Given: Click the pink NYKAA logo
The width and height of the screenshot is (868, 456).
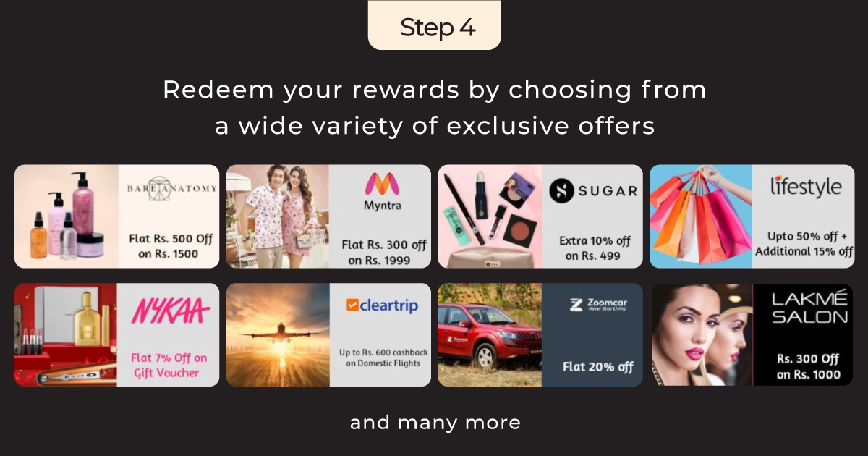Looking at the screenshot, I should pyautogui.click(x=170, y=311).
